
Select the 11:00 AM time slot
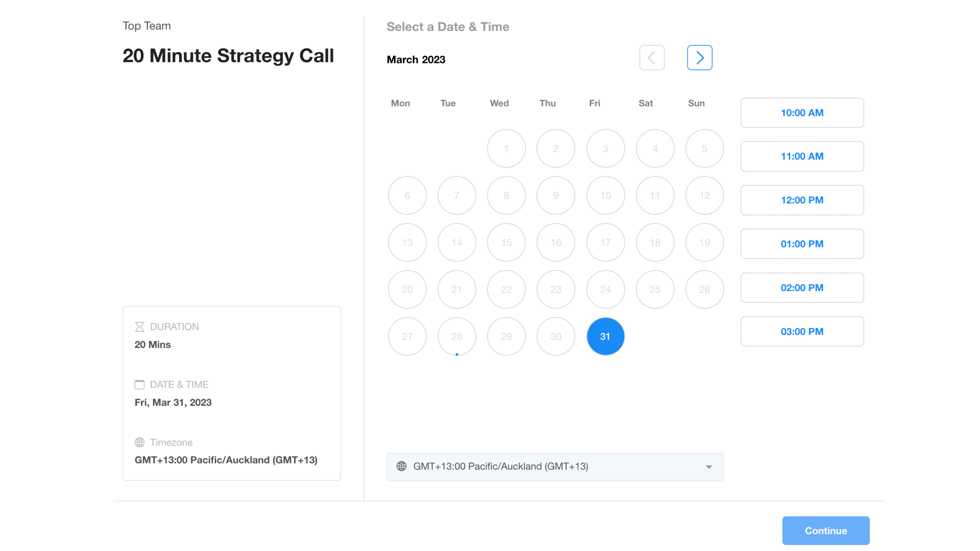[802, 156]
